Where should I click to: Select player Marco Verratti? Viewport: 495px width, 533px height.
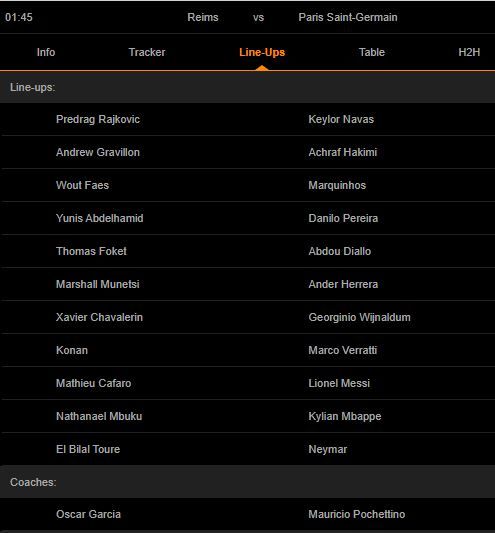pos(343,350)
